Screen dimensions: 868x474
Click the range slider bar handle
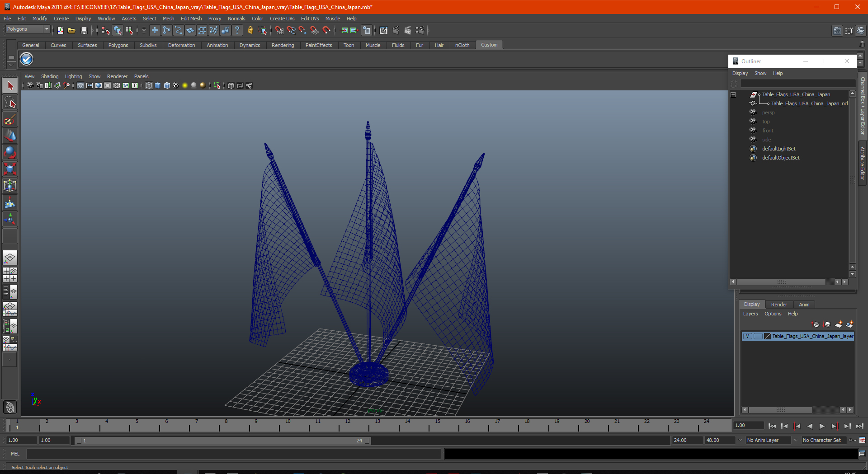224,441
